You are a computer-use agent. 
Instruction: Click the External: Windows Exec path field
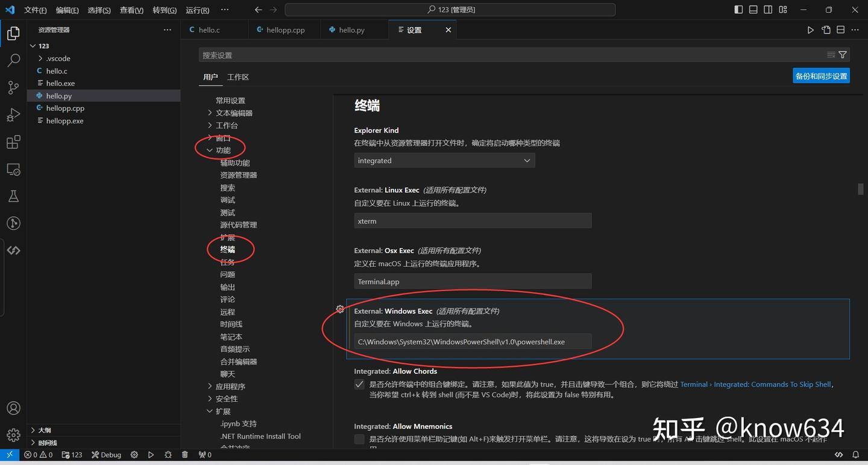[x=473, y=342]
